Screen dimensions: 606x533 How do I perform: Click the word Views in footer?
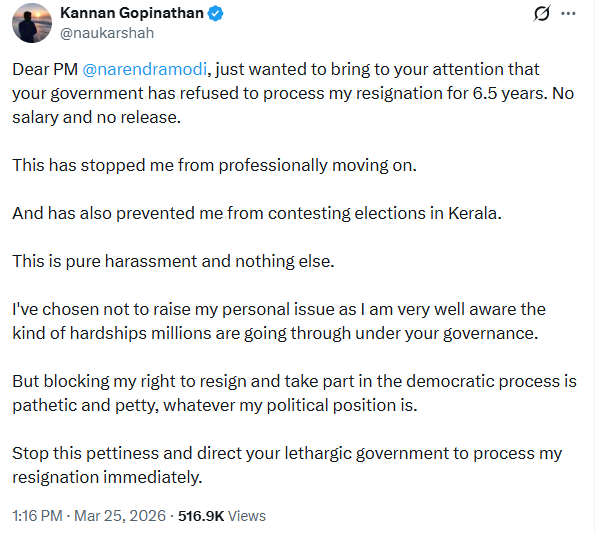[x=247, y=516]
